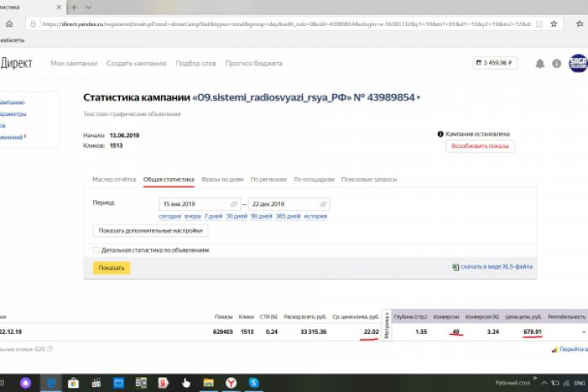Switch the ENG keyboard language indicator
The image size is (588, 392).
coord(579,383)
